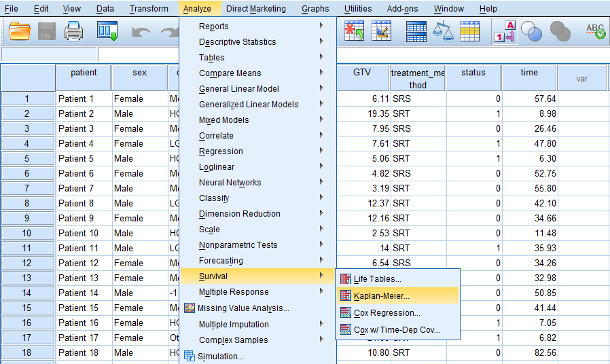The height and width of the screenshot is (364, 610).
Task: Select the sex column header
Action: 139,78
